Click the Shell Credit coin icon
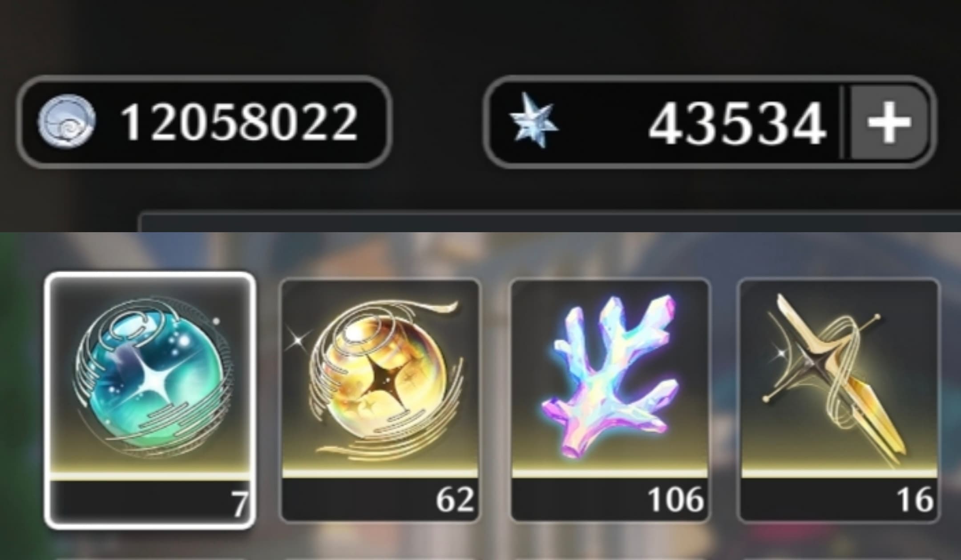961x560 pixels. coord(66,121)
